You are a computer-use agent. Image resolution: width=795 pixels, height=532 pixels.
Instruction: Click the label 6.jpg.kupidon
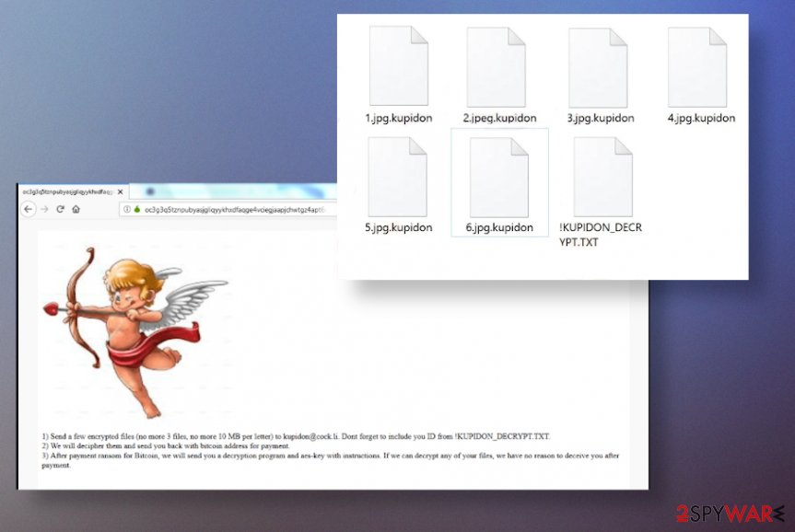(x=499, y=227)
